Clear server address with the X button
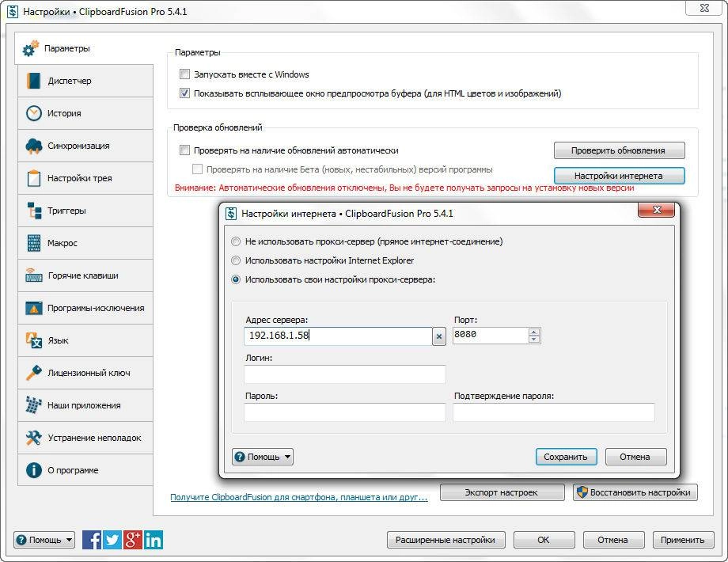728x562 pixels. point(438,336)
